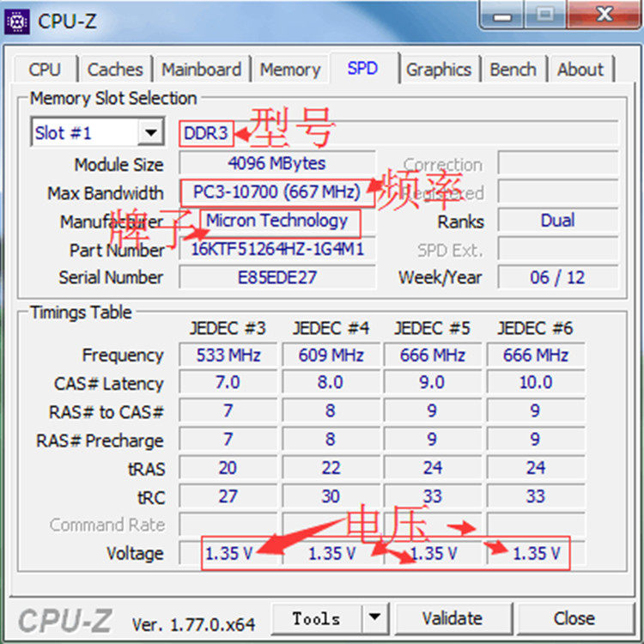Click the Tools button

coord(317,618)
